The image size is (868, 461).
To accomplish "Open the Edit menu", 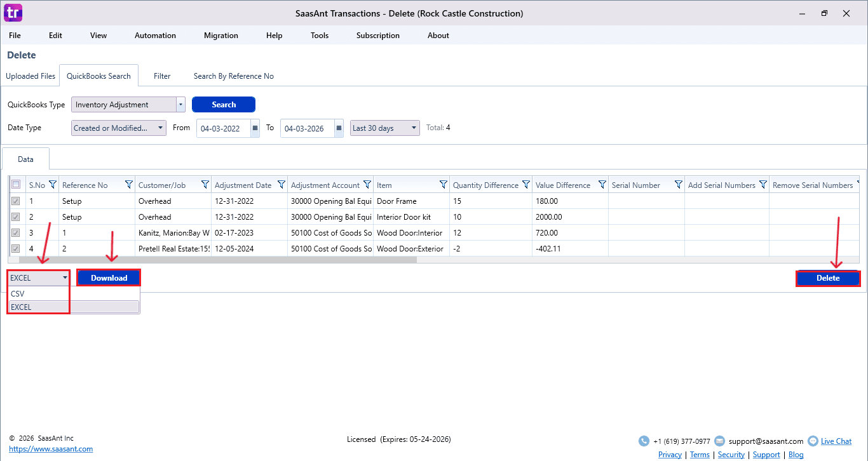I will [56, 36].
